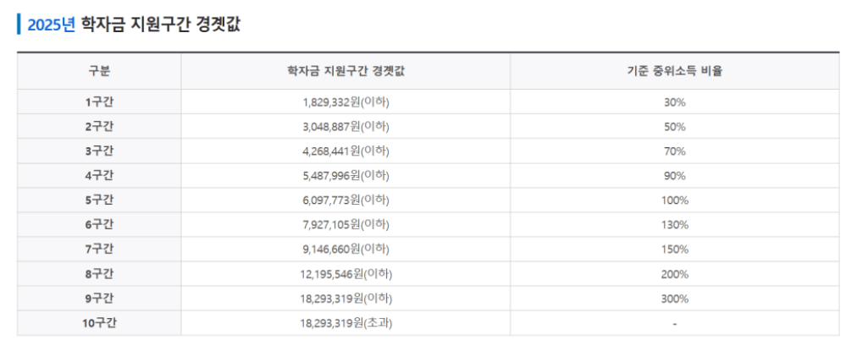This screenshot has height=362, width=868.
Task: Click the value '12,195,546원(이하)'
Action: tap(346, 274)
